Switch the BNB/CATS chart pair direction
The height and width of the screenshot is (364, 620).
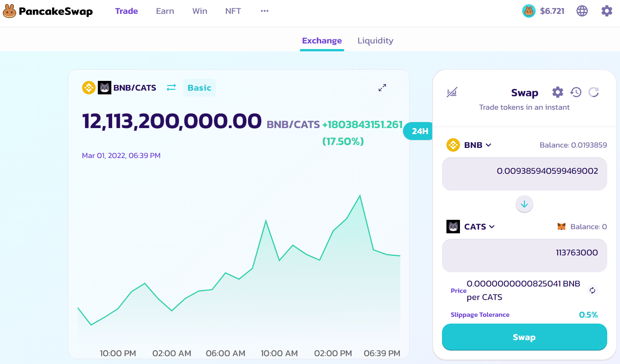point(171,88)
